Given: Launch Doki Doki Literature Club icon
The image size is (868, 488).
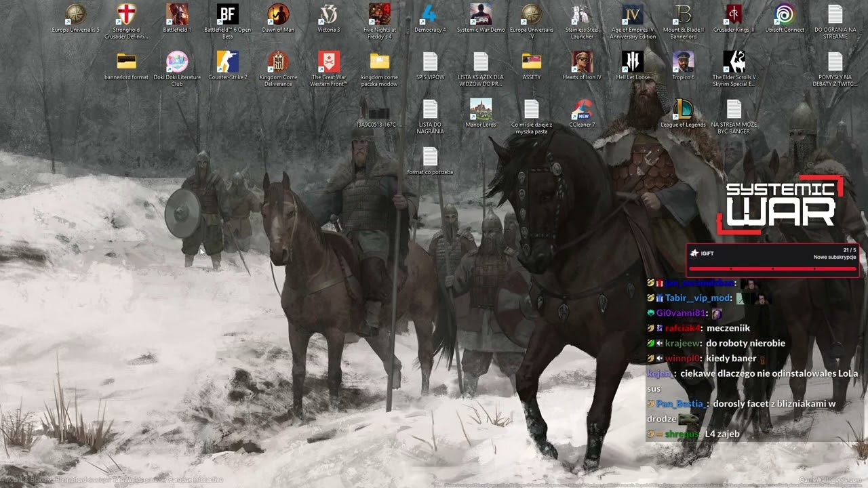Looking at the screenshot, I should tap(177, 69).
